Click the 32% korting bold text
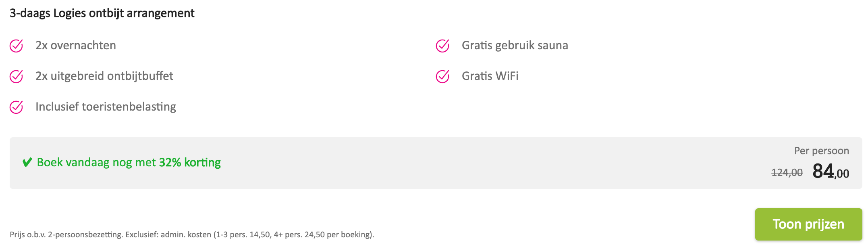The width and height of the screenshot is (868, 247). coord(190,162)
